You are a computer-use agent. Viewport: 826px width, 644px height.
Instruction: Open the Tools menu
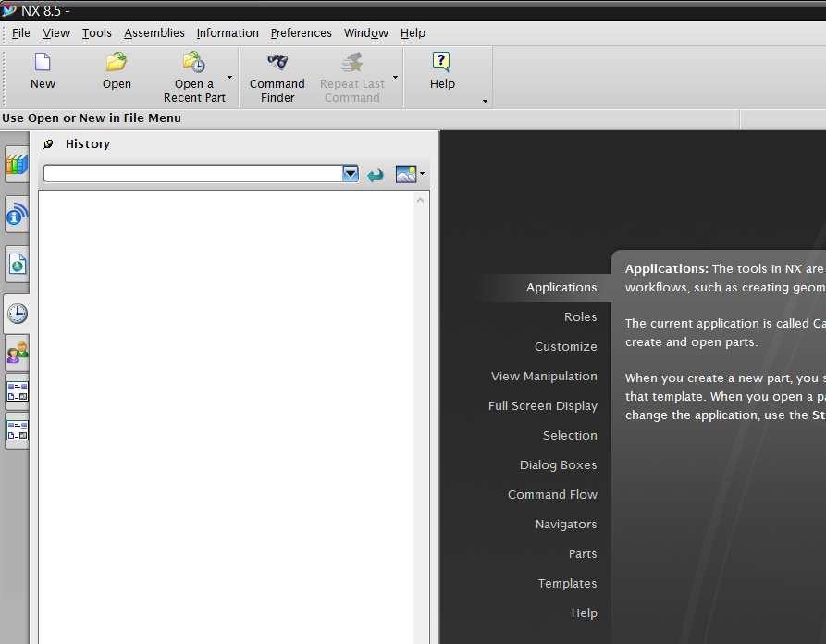97,33
